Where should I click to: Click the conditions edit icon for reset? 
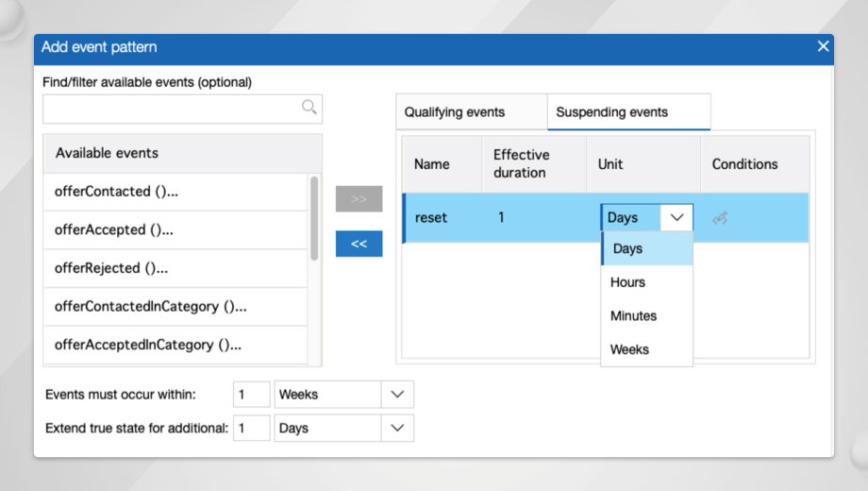pos(720,218)
